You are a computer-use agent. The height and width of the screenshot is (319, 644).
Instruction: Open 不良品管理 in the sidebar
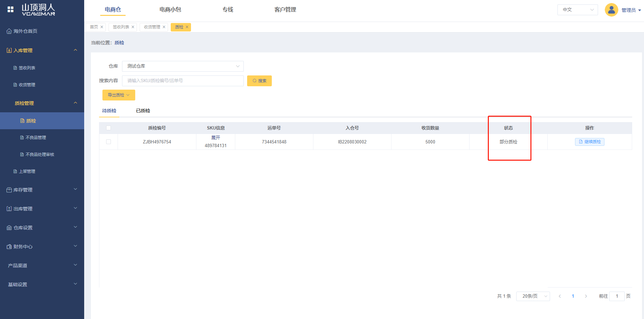click(x=35, y=138)
